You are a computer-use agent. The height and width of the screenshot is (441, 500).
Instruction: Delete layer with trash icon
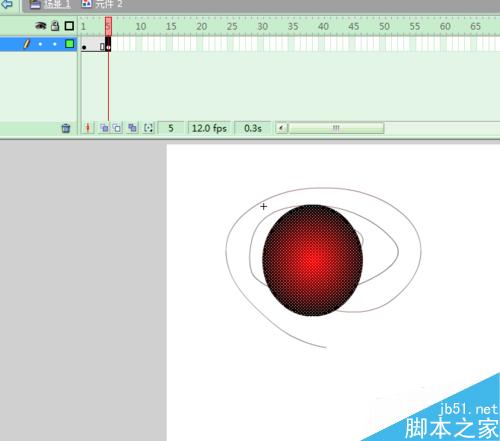66,128
